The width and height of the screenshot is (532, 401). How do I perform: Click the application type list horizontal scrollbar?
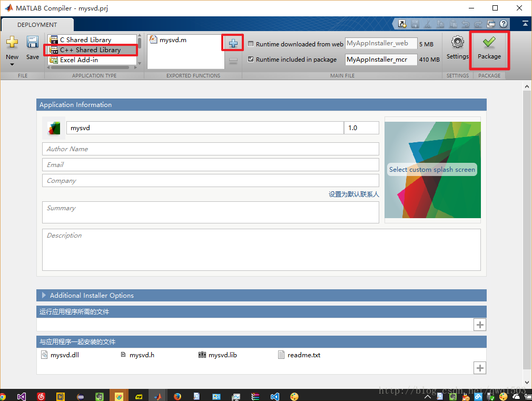[x=90, y=67]
